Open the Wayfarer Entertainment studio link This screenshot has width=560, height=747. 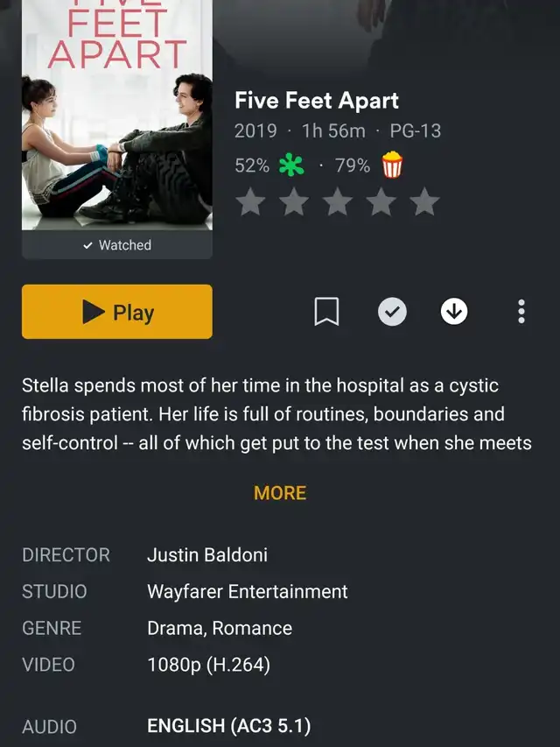pos(247,592)
